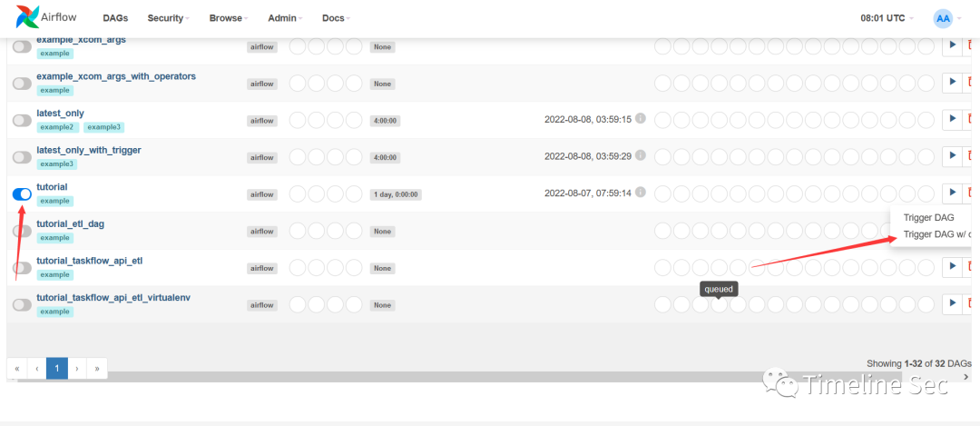Viewport: 980px width, 426px height.
Task: Click play button for tutorial_taskflow_api_etl_virtualenv
Action: [x=953, y=302]
